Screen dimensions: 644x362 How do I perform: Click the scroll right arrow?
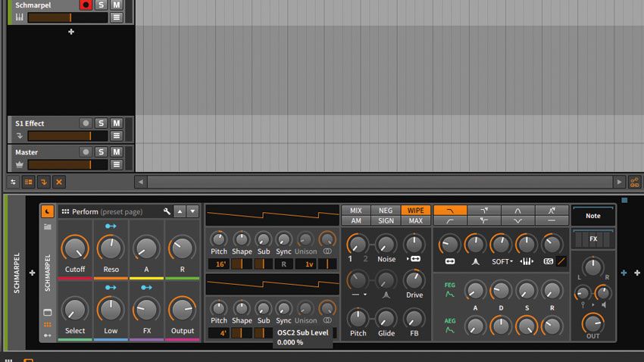pyautogui.click(x=619, y=182)
